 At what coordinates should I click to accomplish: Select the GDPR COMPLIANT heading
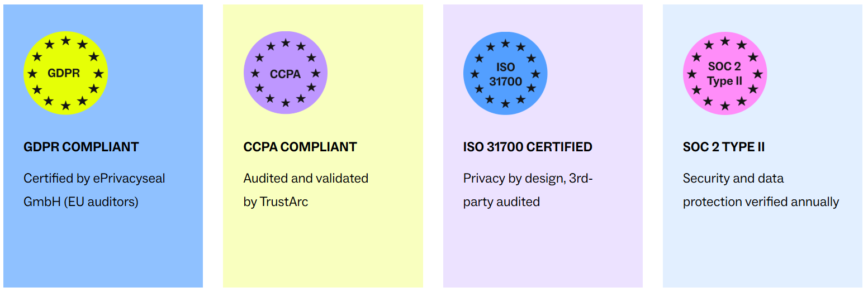point(81,147)
